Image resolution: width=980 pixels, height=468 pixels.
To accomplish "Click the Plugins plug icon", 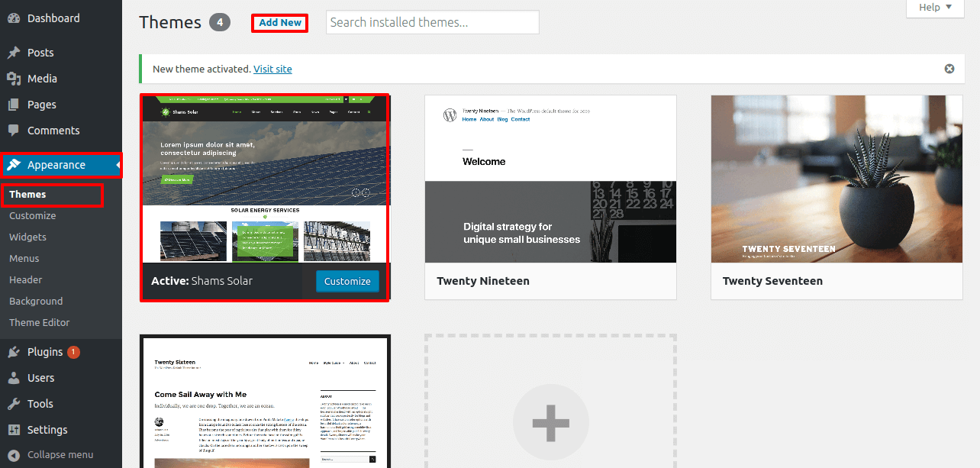I will [14, 352].
